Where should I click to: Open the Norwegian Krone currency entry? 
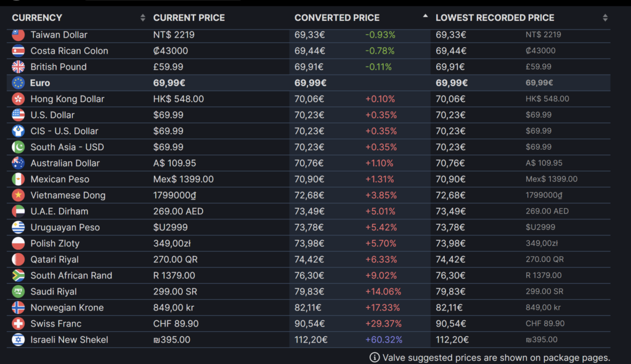(67, 307)
